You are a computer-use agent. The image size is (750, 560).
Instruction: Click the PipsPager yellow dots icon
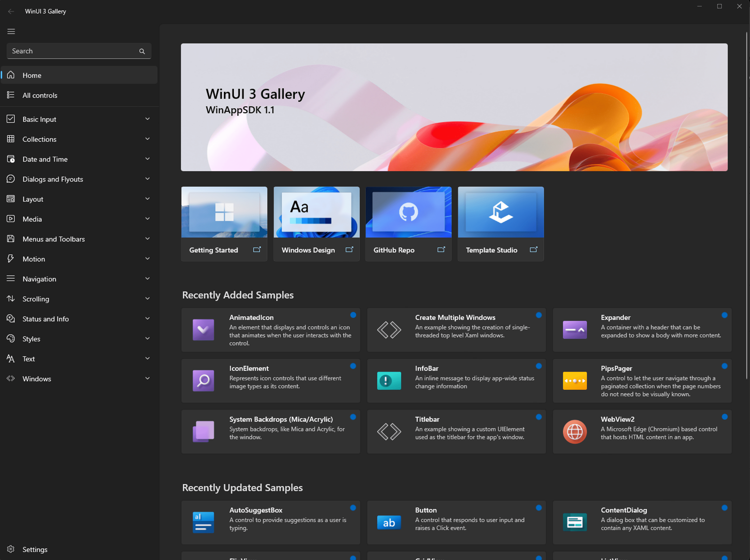pyautogui.click(x=574, y=381)
